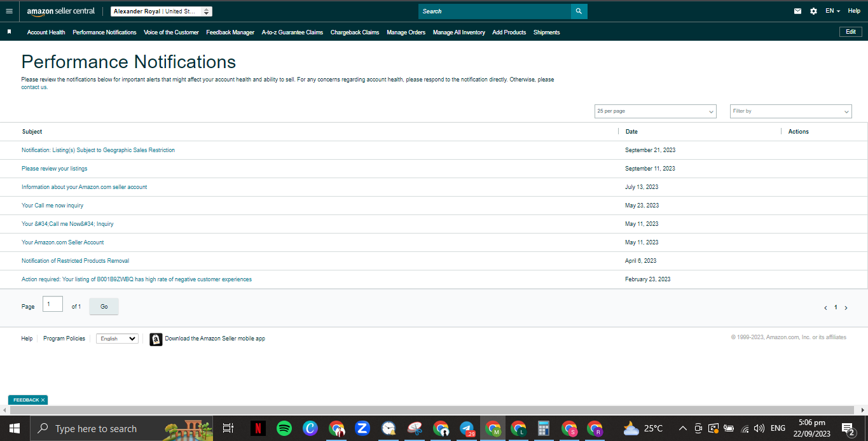The image size is (868, 441).
Task: Open the weather widget showing 25°C
Action: (x=643, y=429)
